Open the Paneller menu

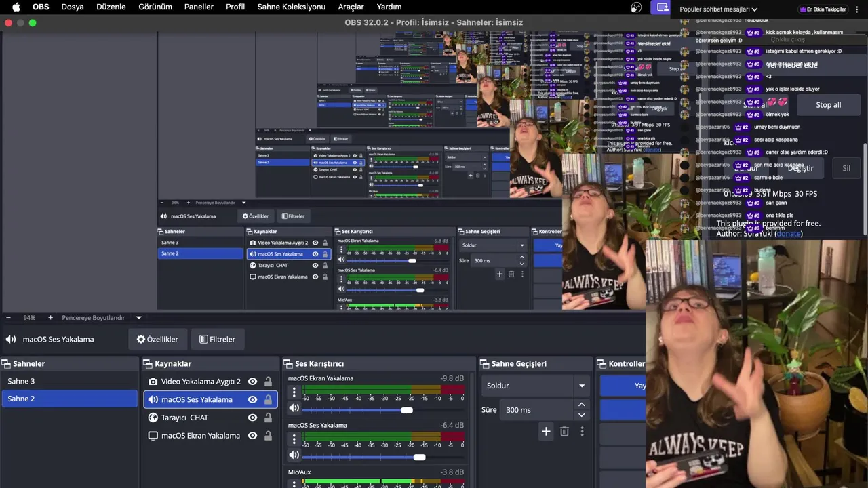(199, 7)
